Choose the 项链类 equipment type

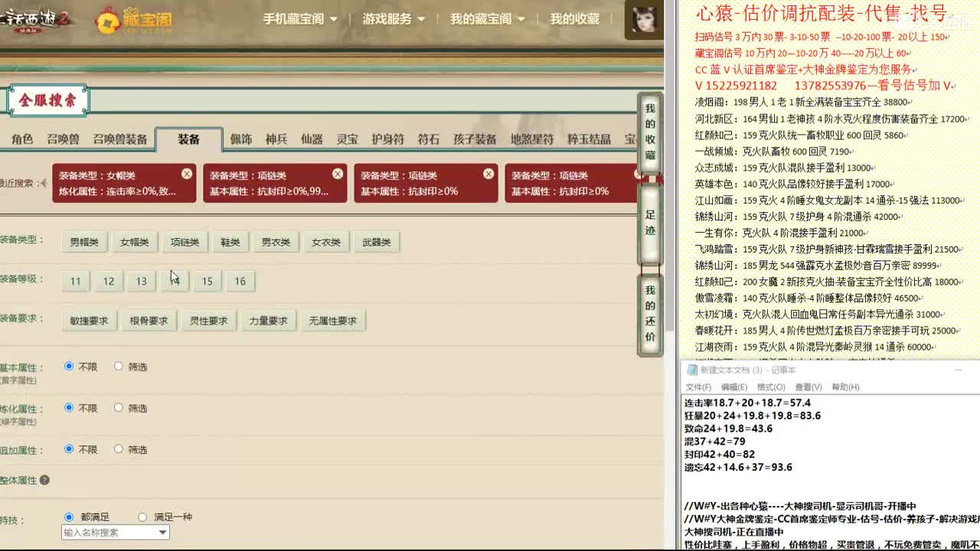coord(185,242)
